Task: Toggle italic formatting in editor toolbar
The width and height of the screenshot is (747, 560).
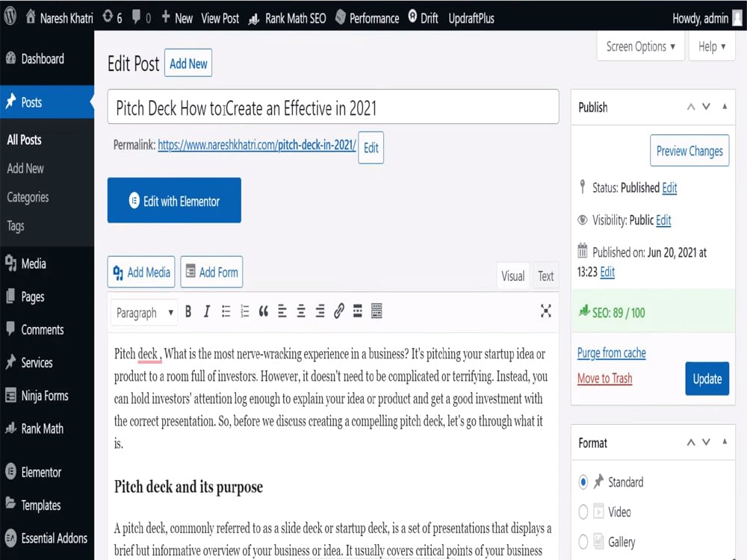Action: click(x=207, y=312)
